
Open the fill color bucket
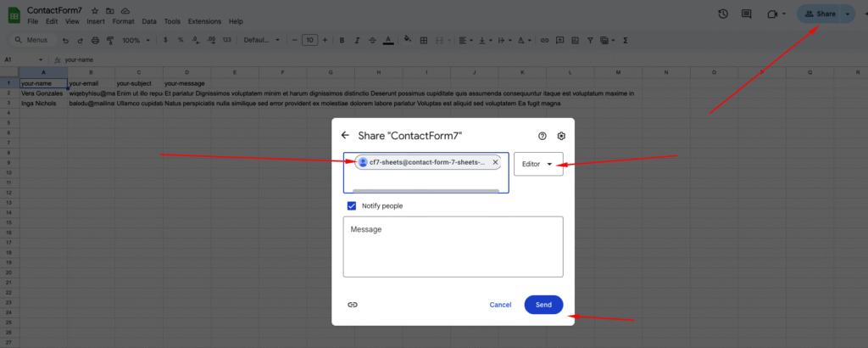tap(408, 40)
